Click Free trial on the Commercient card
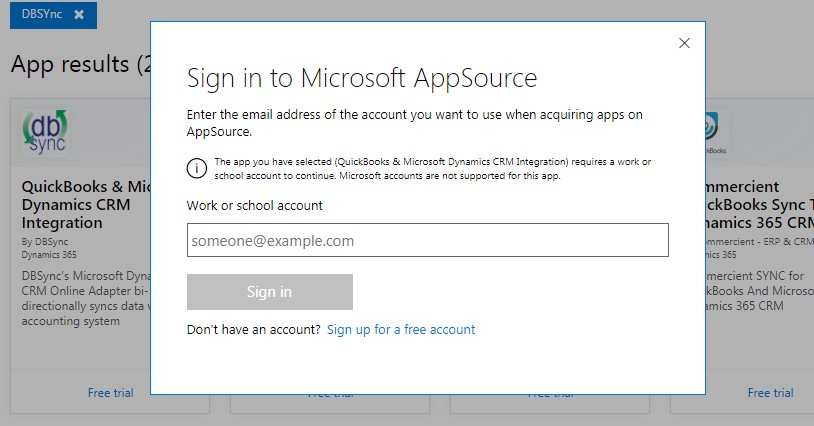814x426 pixels. click(770, 393)
